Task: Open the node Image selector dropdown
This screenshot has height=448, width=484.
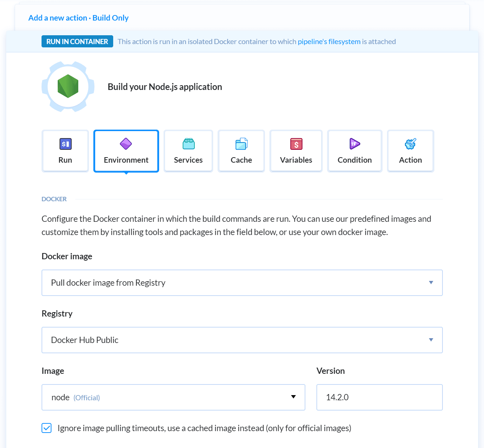Action: [x=173, y=397]
